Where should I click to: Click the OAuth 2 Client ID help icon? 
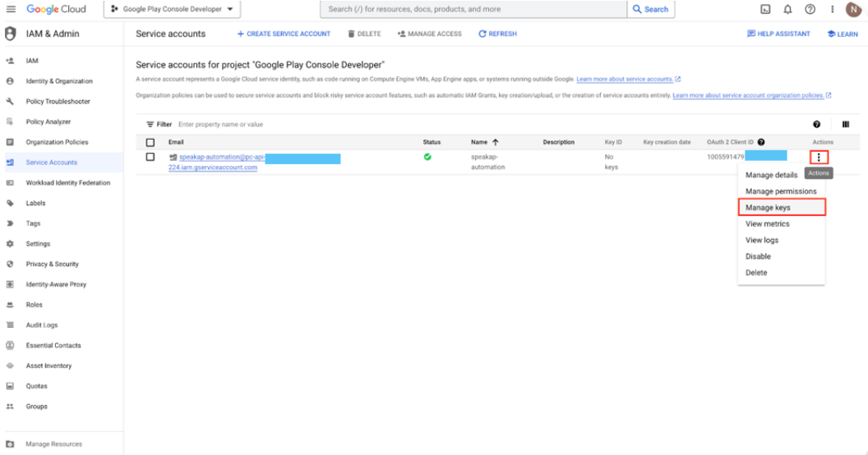(x=761, y=142)
